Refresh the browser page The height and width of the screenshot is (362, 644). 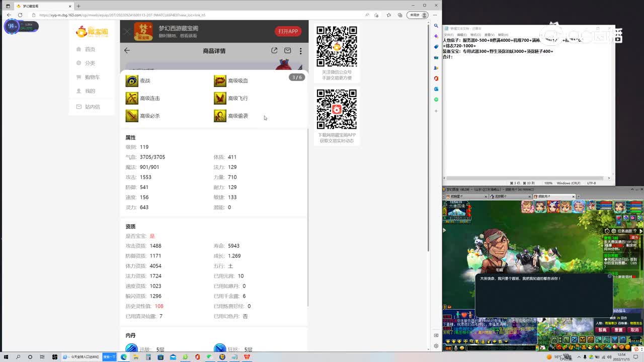20,15
